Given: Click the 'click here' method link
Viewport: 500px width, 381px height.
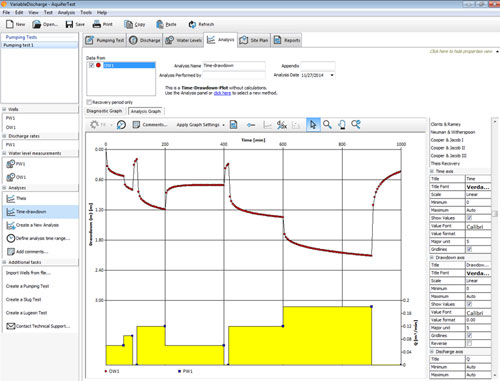Looking at the screenshot, I should 222,93.
